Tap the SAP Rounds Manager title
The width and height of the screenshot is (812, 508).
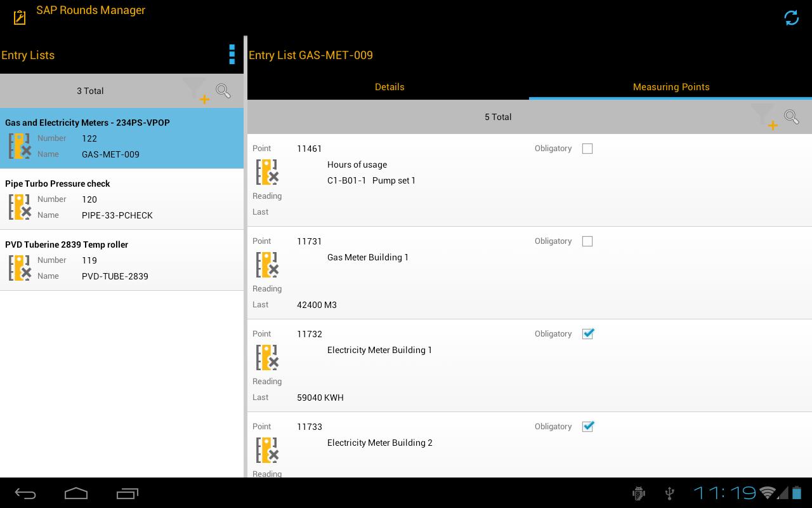point(91,10)
